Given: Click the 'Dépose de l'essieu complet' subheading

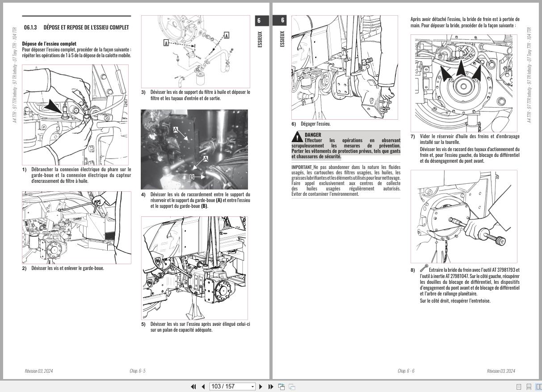Looking at the screenshot, I should 49,43.
